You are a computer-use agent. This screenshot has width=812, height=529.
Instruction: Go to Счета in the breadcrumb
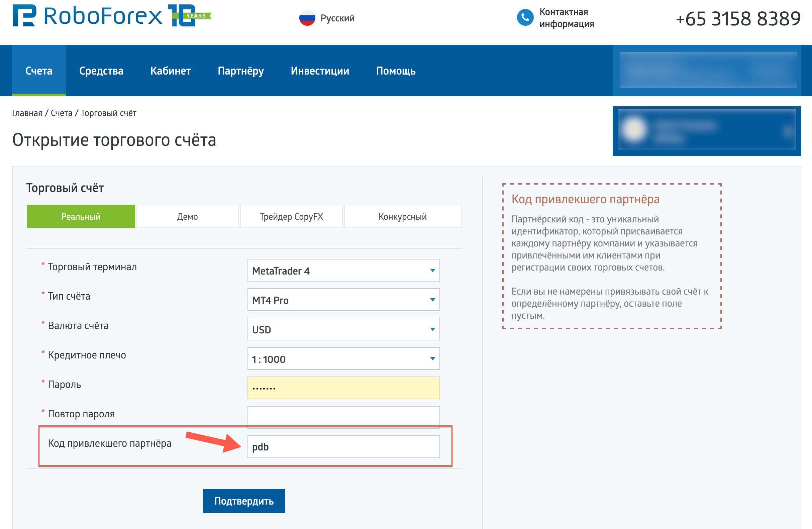(62, 113)
